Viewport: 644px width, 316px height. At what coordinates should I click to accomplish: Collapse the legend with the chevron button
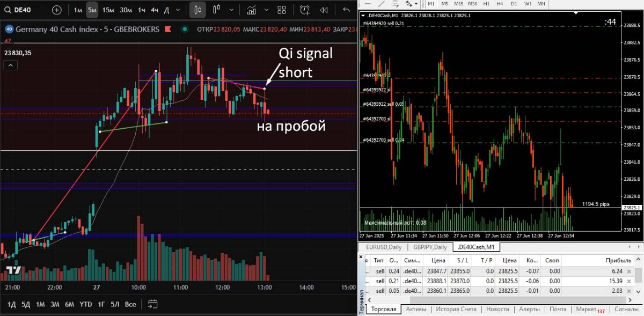11,65
